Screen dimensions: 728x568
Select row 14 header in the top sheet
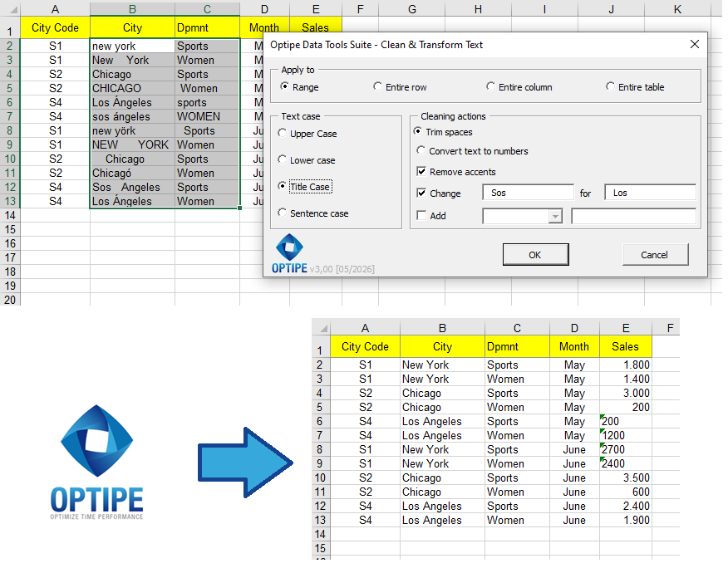coord(10,215)
